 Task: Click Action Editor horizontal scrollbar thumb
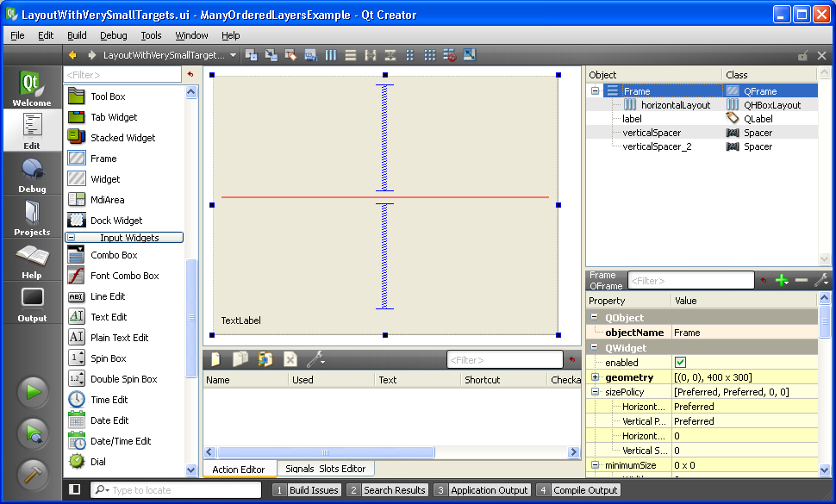click(325, 452)
